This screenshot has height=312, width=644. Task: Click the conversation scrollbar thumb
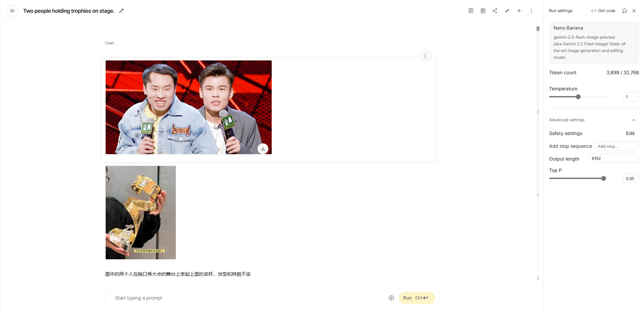click(538, 29)
